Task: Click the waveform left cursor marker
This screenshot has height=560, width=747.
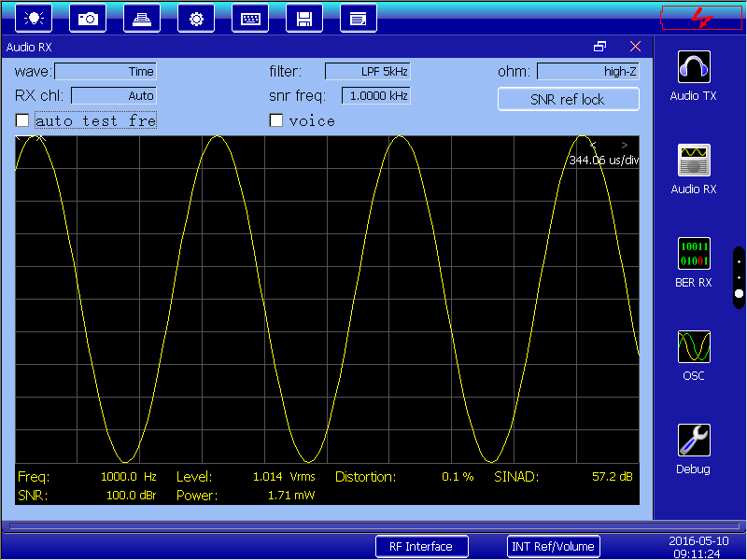Action: (x=19, y=138)
